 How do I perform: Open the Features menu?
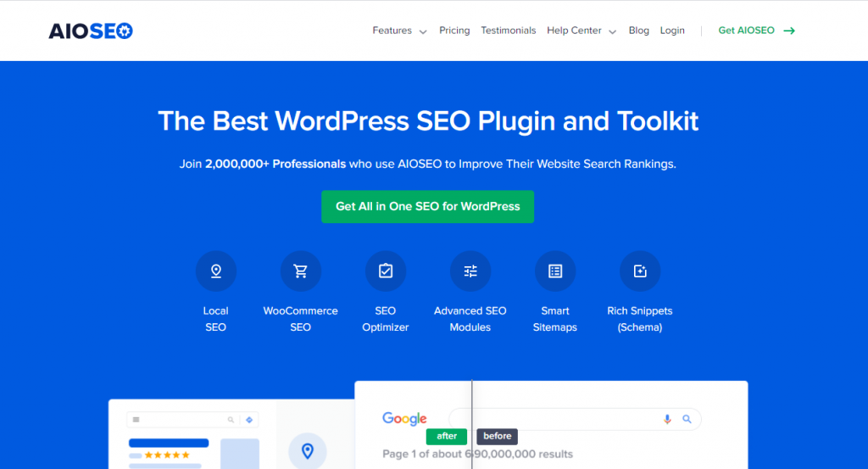pyautogui.click(x=392, y=31)
